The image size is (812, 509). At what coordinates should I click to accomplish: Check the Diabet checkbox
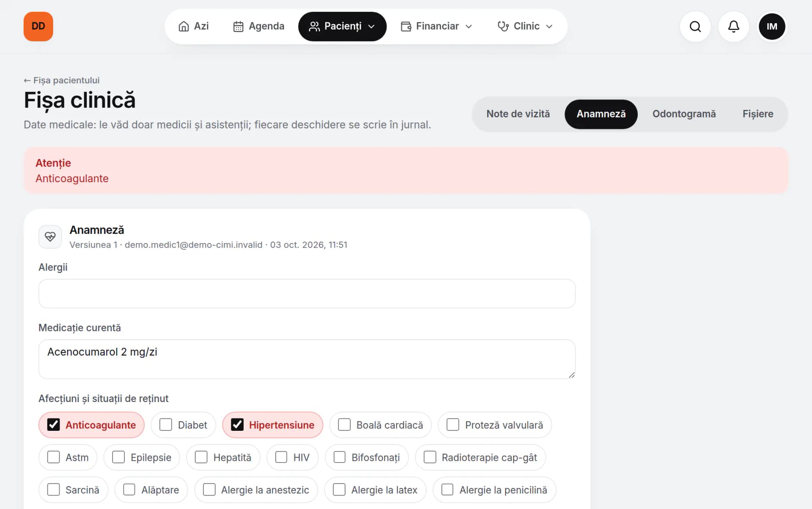tap(166, 424)
